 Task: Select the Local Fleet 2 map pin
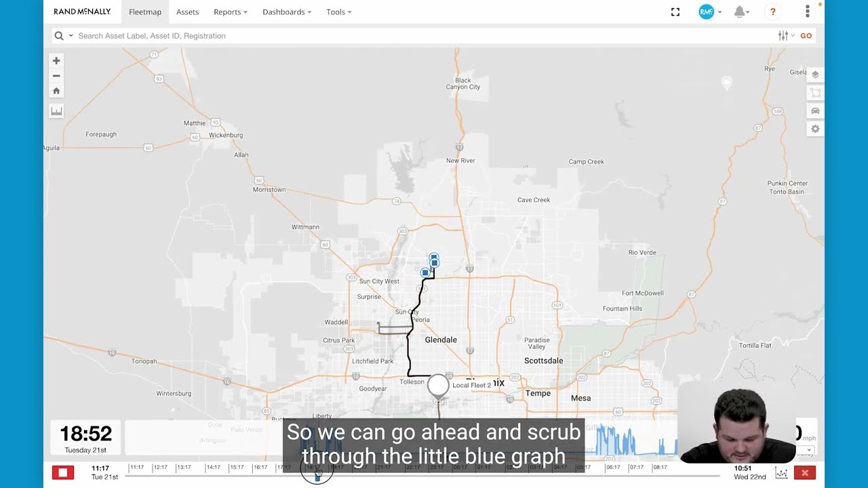(x=438, y=385)
